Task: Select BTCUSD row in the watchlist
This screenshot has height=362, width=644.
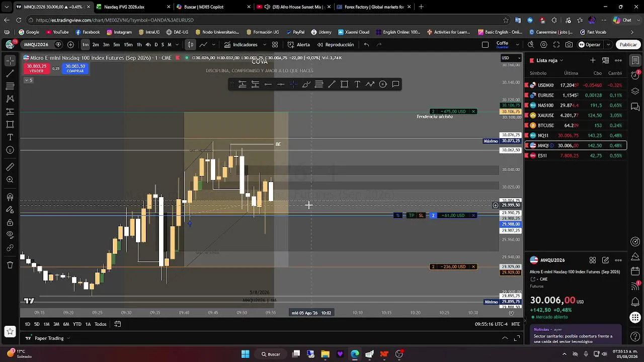Action: click(576, 126)
